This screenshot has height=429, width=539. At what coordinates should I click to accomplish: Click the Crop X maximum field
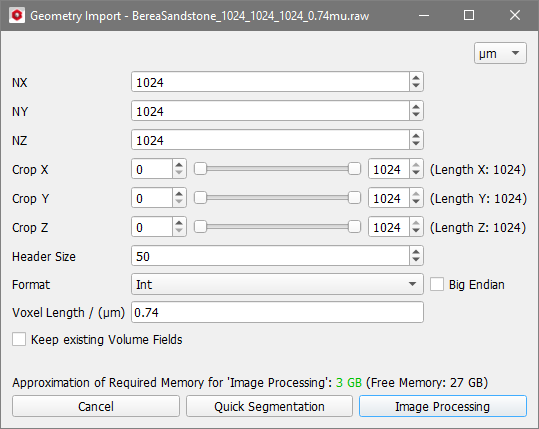388,169
